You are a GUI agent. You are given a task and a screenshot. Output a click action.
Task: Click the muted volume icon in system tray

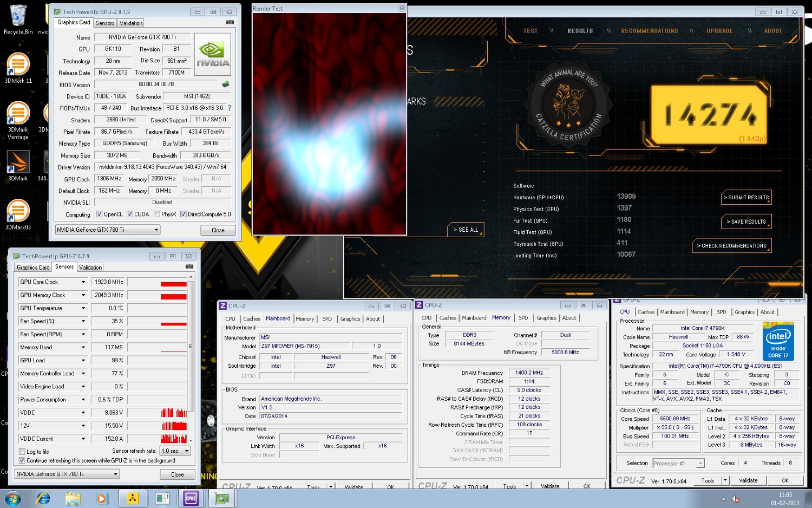(736, 499)
